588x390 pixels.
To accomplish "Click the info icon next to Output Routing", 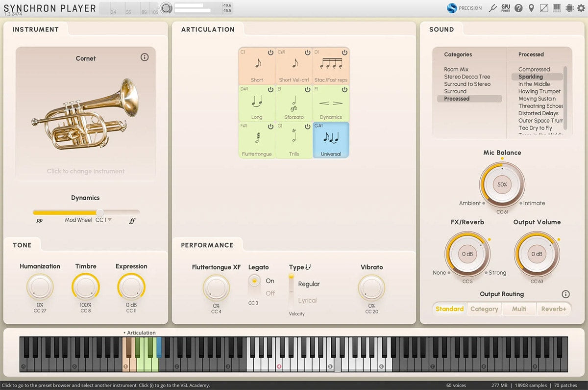I will click(x=565, y=294).
